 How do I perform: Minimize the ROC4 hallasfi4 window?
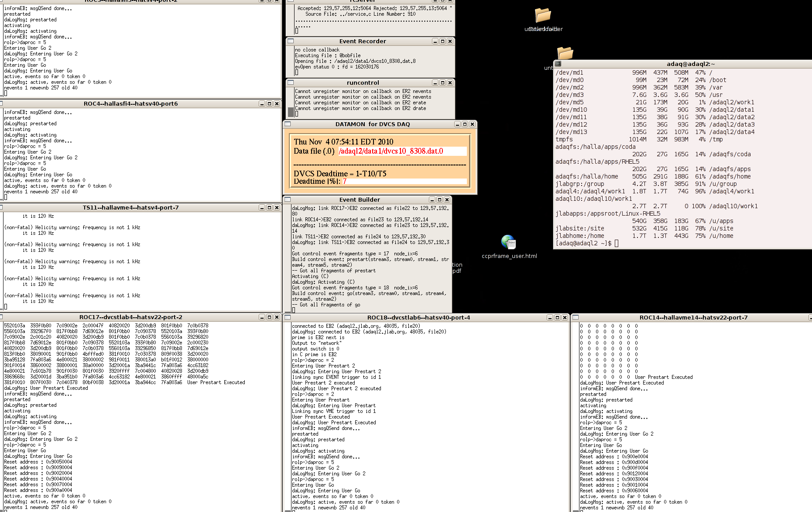(x=262, y=103)
